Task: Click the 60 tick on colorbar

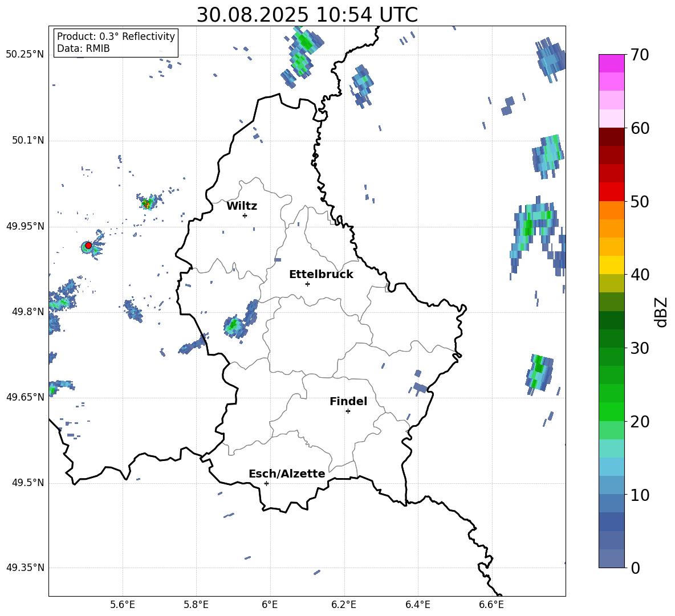Action: (640, 128)
